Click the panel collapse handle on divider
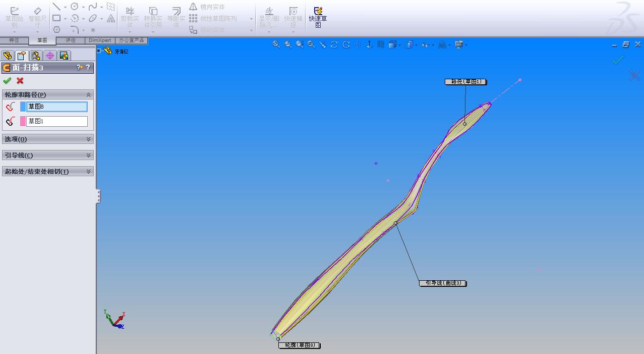The image size is (644, 354). tap(98, 196)
